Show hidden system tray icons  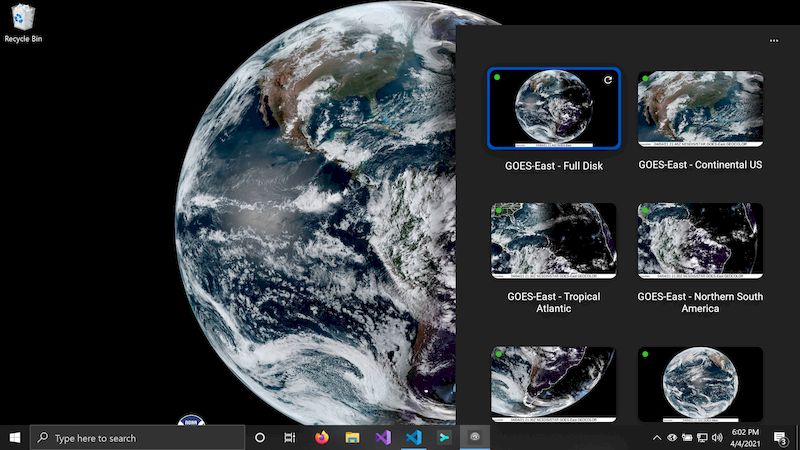point(657,437)
